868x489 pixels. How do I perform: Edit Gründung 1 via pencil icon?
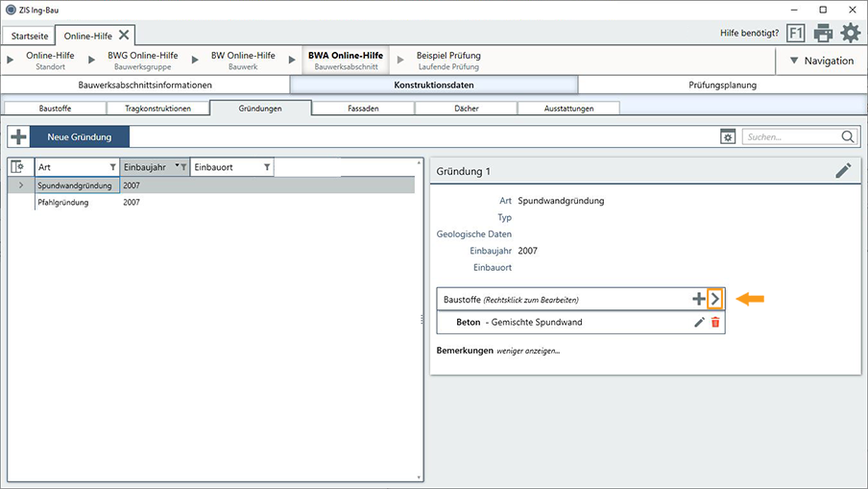(x=843, y=170)
